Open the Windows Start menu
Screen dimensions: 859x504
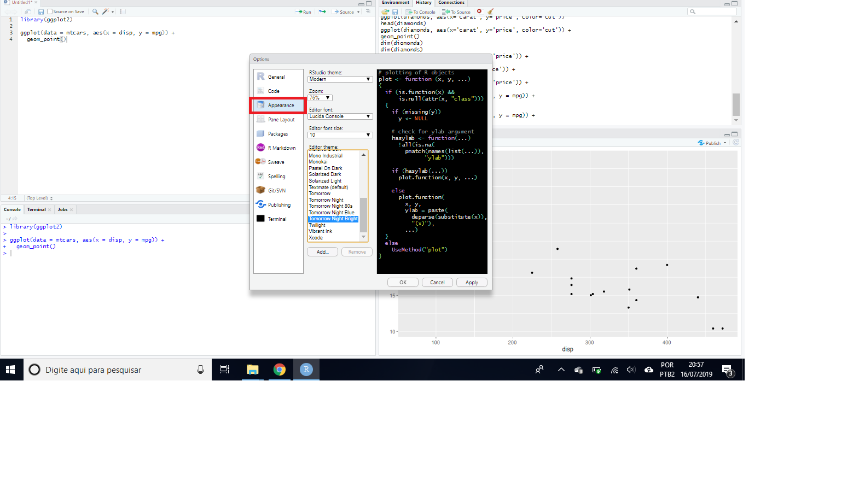tap(10, 370)
